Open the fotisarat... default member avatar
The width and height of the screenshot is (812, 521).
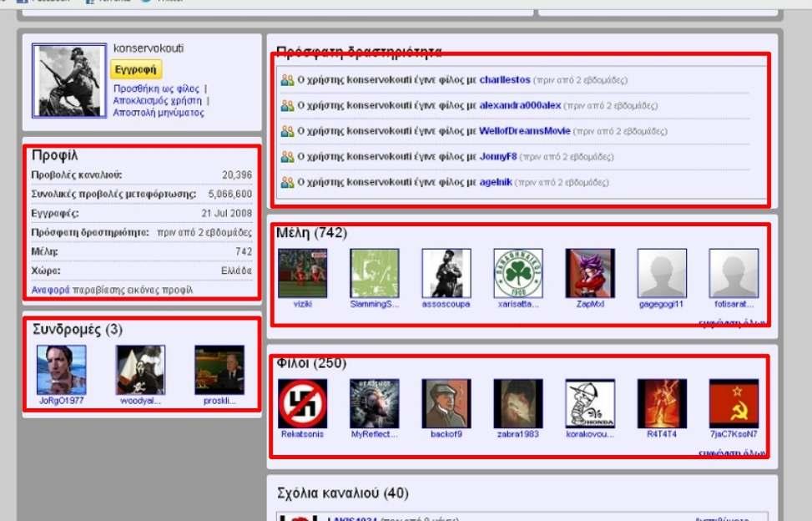click(x=734, y=273)
